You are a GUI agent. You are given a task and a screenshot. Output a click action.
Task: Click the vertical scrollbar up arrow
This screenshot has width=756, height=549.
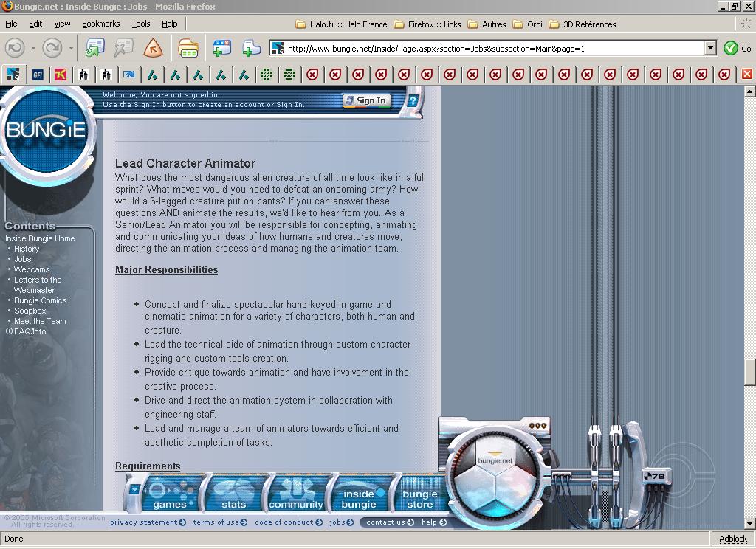(750, 91)
